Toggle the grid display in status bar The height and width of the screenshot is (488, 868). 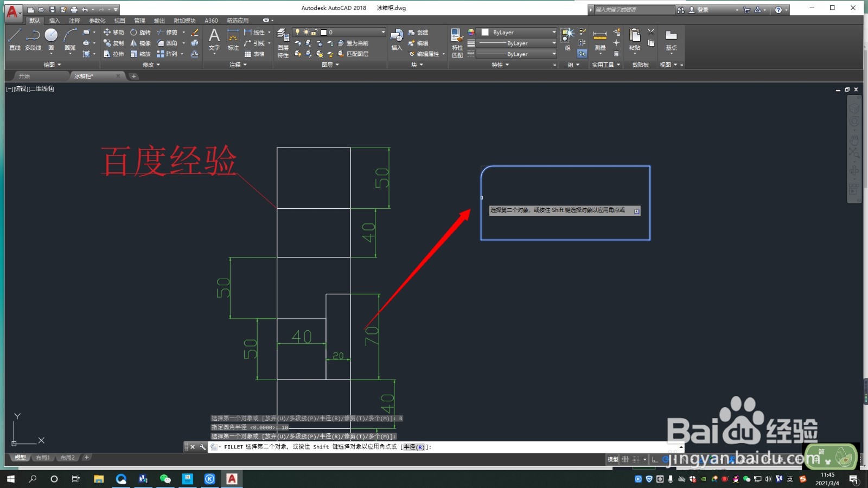pos(626,459)
